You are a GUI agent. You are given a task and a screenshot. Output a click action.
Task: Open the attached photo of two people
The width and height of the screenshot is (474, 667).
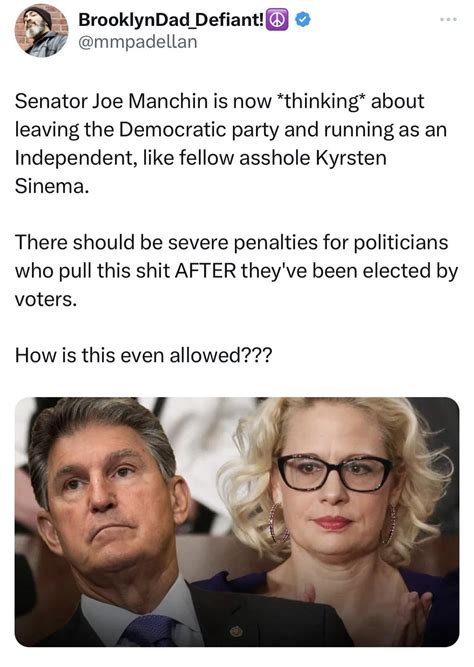pyautogui.click(x=237, y=522)
